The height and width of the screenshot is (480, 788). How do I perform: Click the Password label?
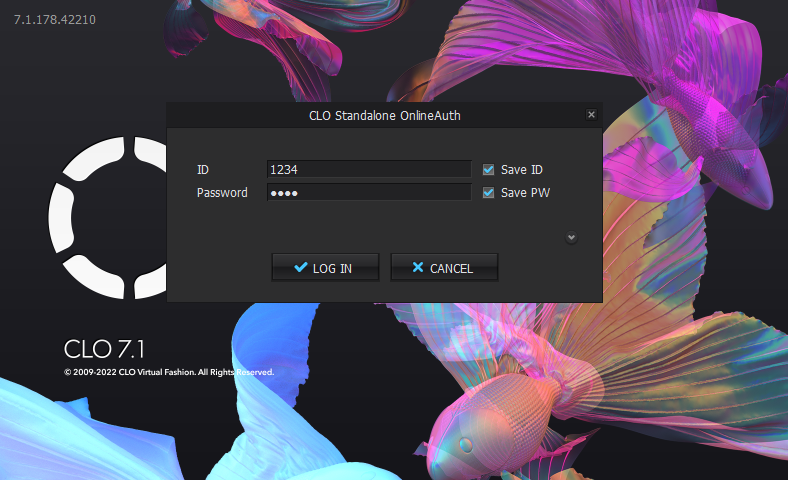[222, 193]
